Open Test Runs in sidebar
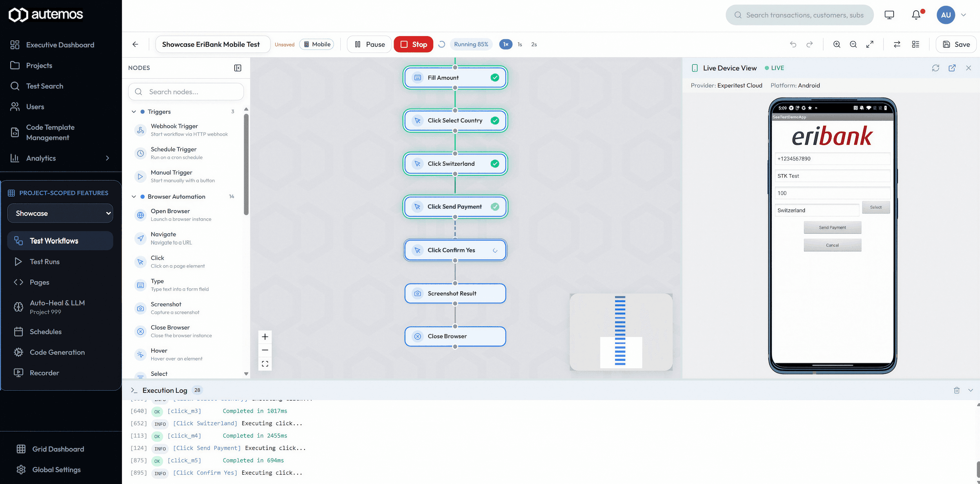 (x=45, y=262)
